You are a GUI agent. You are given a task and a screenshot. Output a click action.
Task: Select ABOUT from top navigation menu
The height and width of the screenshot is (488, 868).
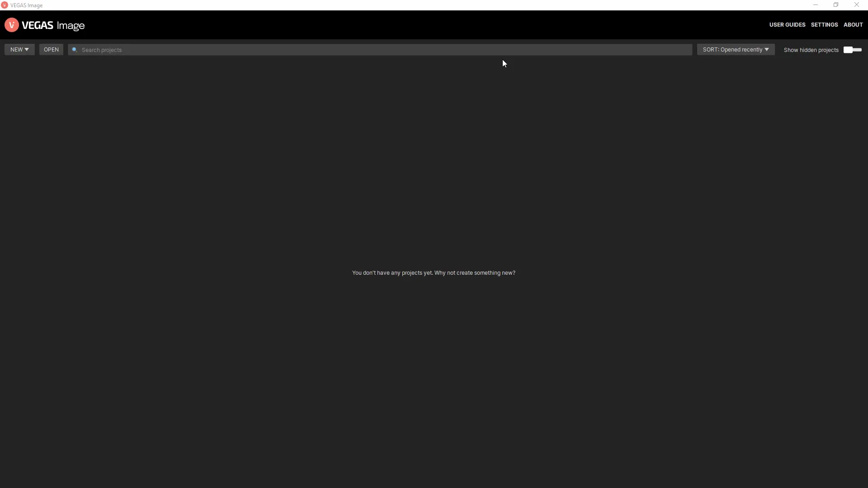click(x=853, y=24)
